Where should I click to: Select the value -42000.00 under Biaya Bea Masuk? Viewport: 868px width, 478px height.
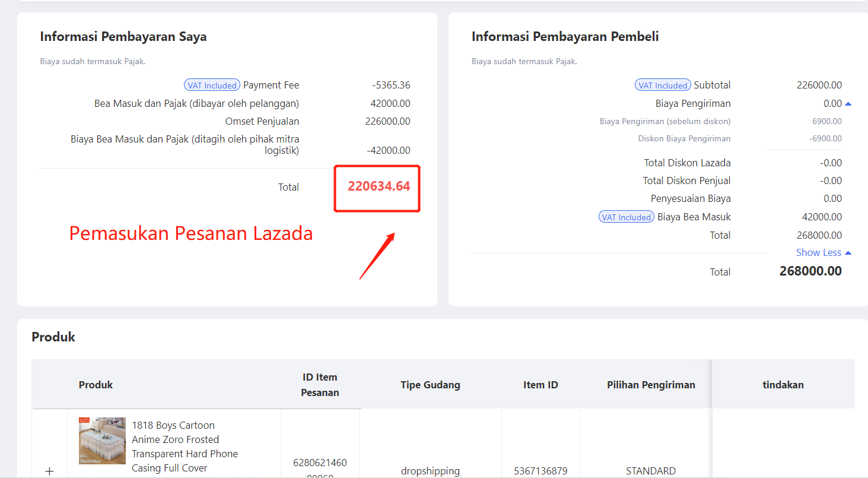(x=389, y=150)
